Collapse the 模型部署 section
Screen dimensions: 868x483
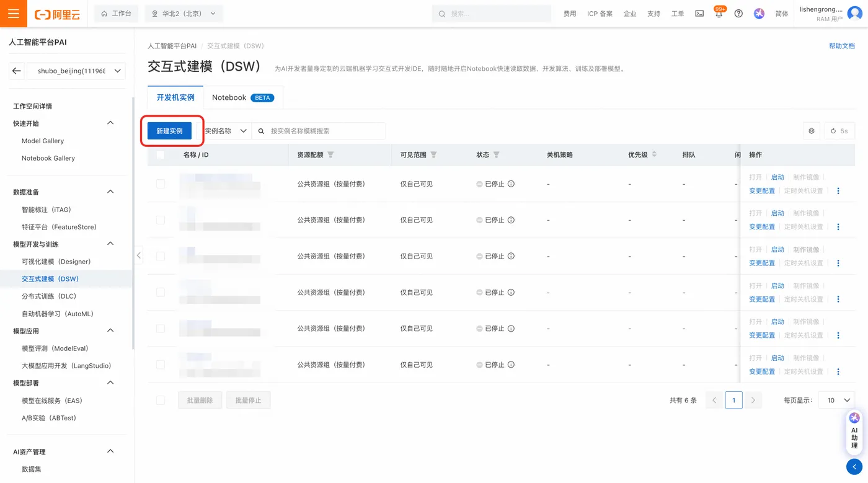(x=110, y=383)
